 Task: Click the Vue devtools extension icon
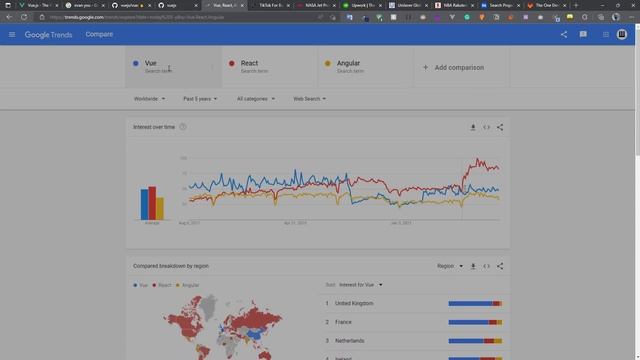452,17
